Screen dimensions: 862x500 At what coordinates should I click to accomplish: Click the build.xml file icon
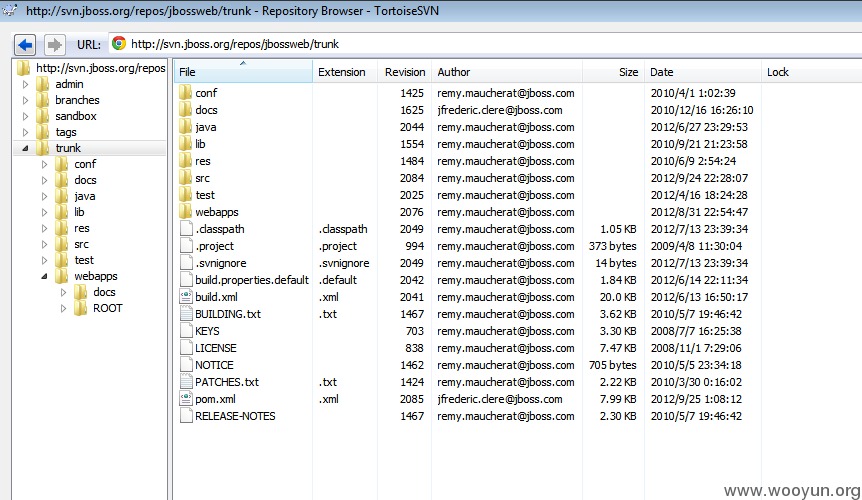pos(186,297)
